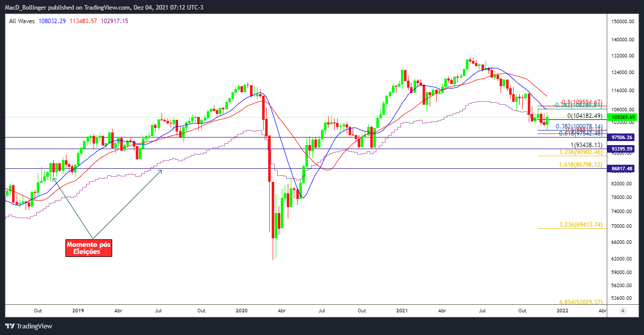Image resolution: width=644 pixels, height=335 pixels.
Task: Click the 132000.00 price axis label
Action: coord(622,55)
